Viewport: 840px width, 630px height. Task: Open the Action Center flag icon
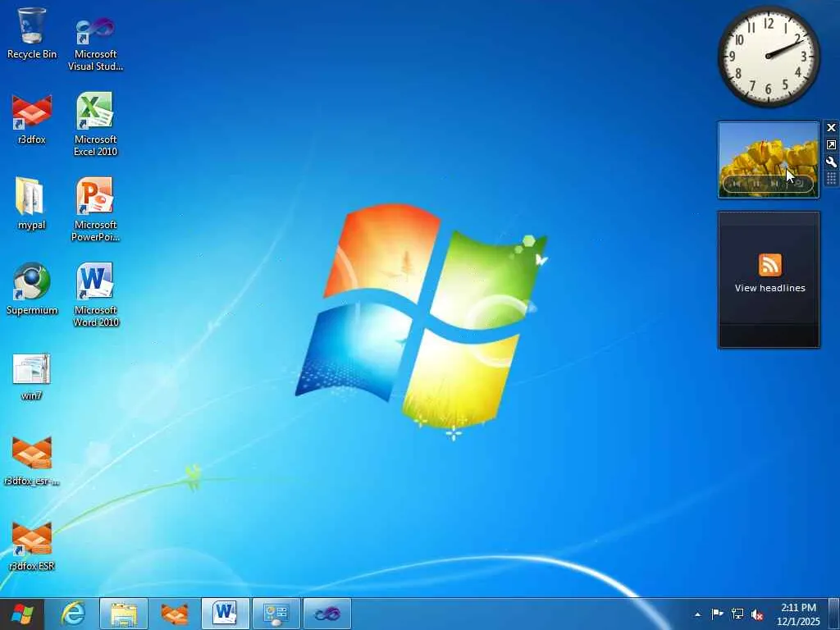[717, 614]
